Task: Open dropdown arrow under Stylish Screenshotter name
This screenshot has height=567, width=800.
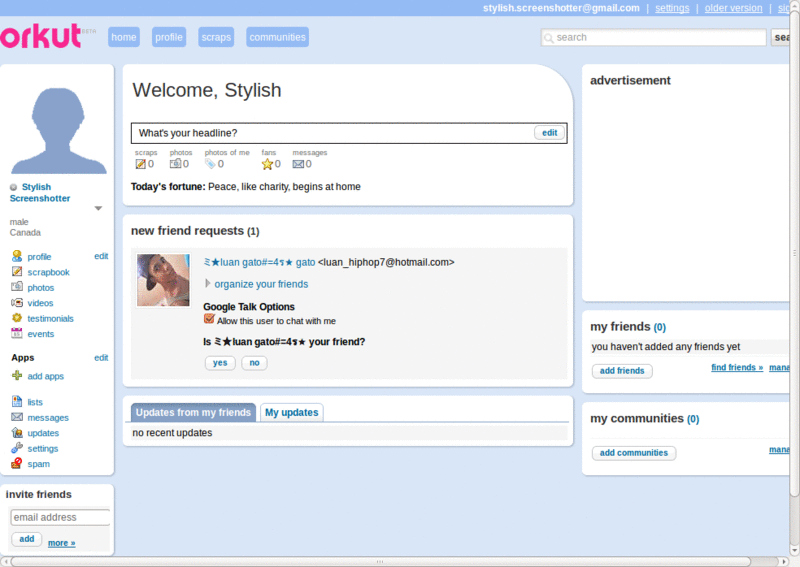Action: [x=98, y=208]
